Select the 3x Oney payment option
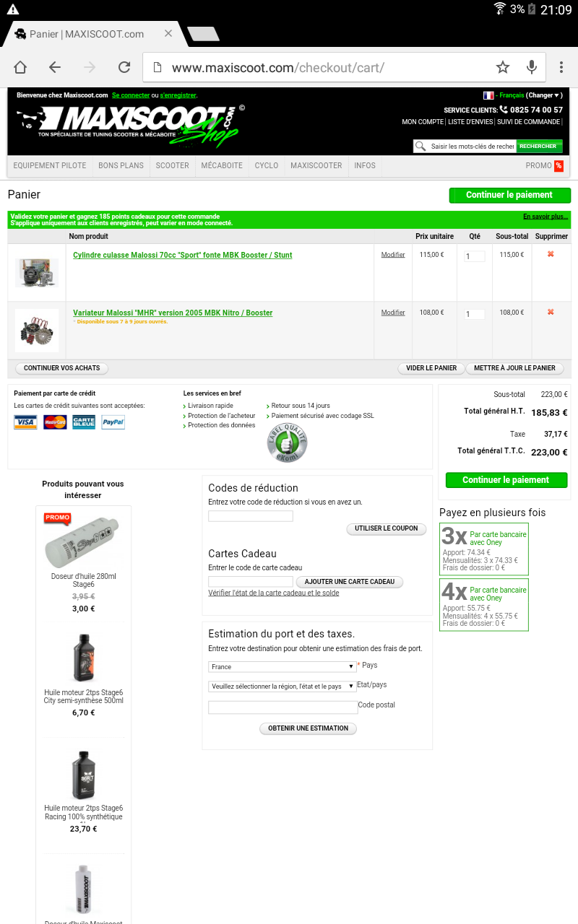Image resolution: width=578 pixels, height=924 pixels. click(484, 549)
